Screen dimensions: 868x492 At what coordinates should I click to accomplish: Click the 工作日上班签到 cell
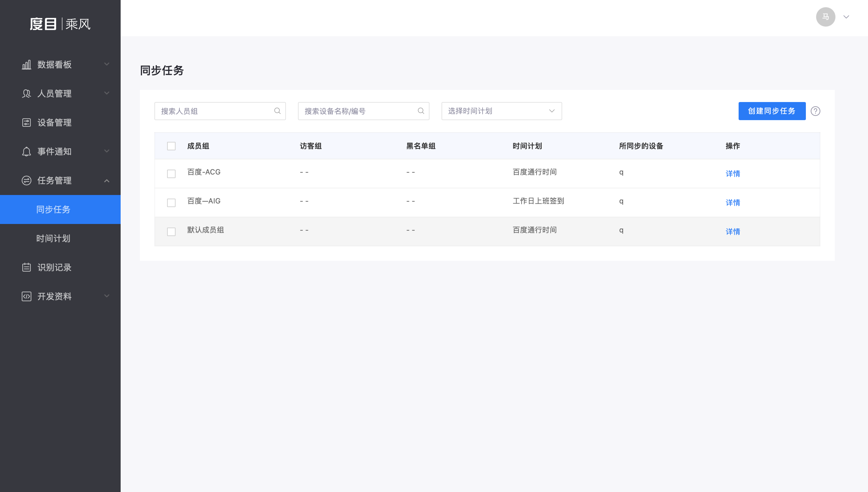tap(538, 201)
